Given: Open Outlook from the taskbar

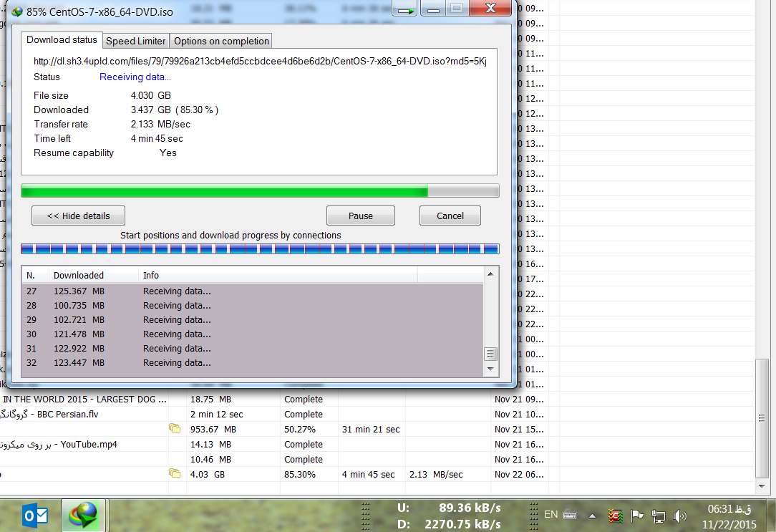Looking at the screenshot, I should (x=35, y=516).
